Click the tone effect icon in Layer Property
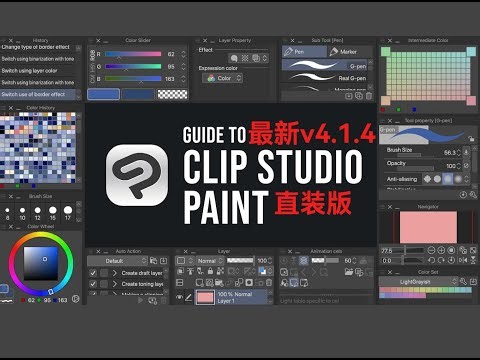 245,58
